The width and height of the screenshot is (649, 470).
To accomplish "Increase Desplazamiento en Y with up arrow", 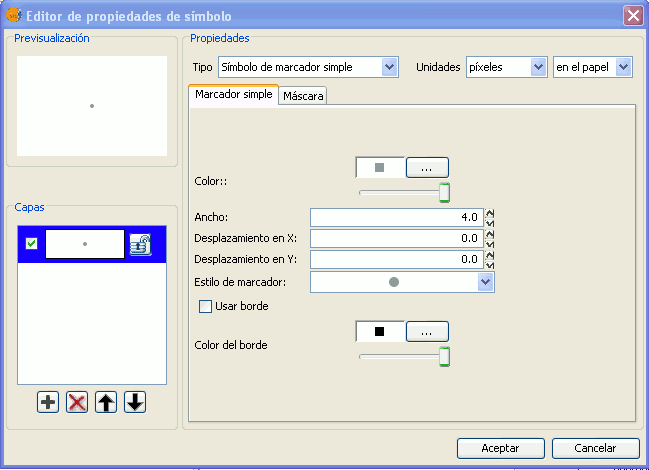I will tap(490, 255).
